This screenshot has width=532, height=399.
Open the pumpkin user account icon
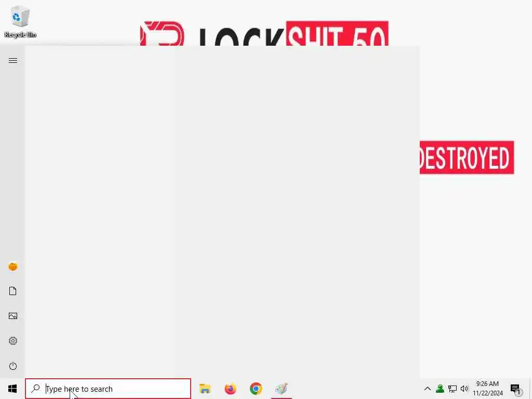coord(13,267)
